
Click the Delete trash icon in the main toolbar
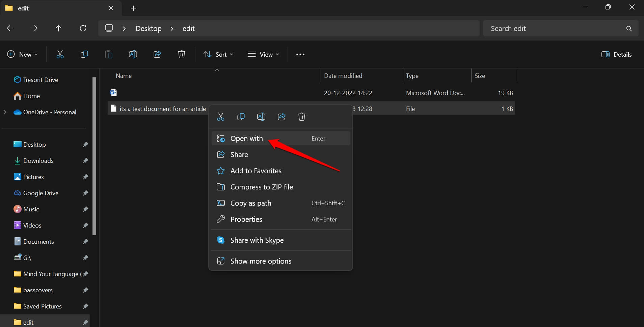point(182,54)
